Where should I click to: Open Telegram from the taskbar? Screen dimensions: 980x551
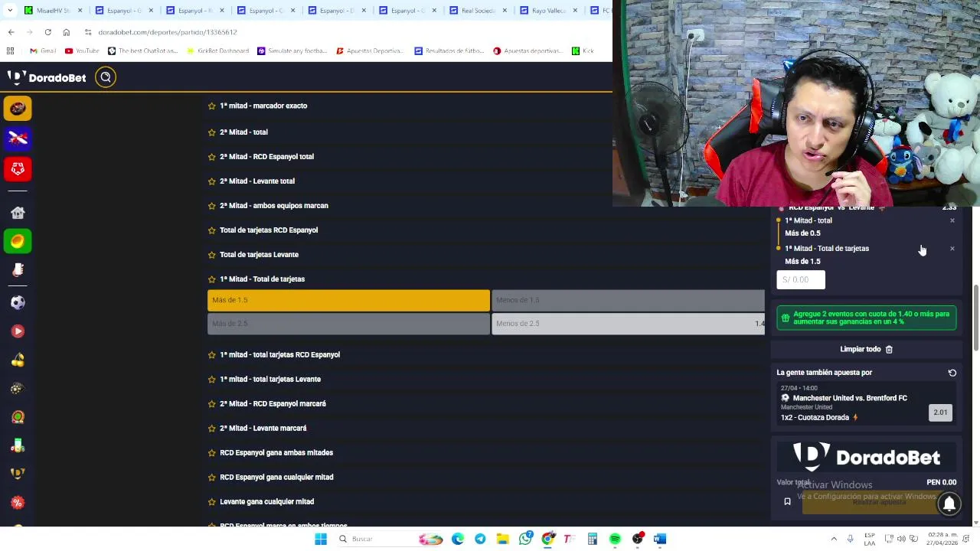480,539
